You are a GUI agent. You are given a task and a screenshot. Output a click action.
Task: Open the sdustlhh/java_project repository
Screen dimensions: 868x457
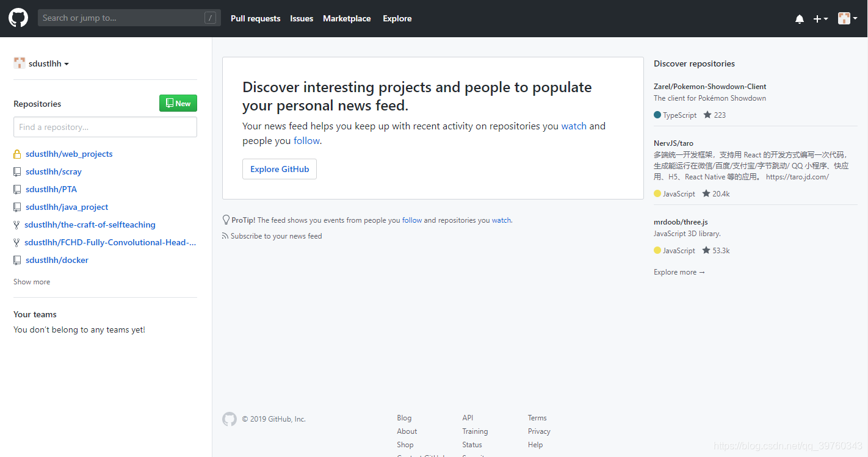(67, 207)
